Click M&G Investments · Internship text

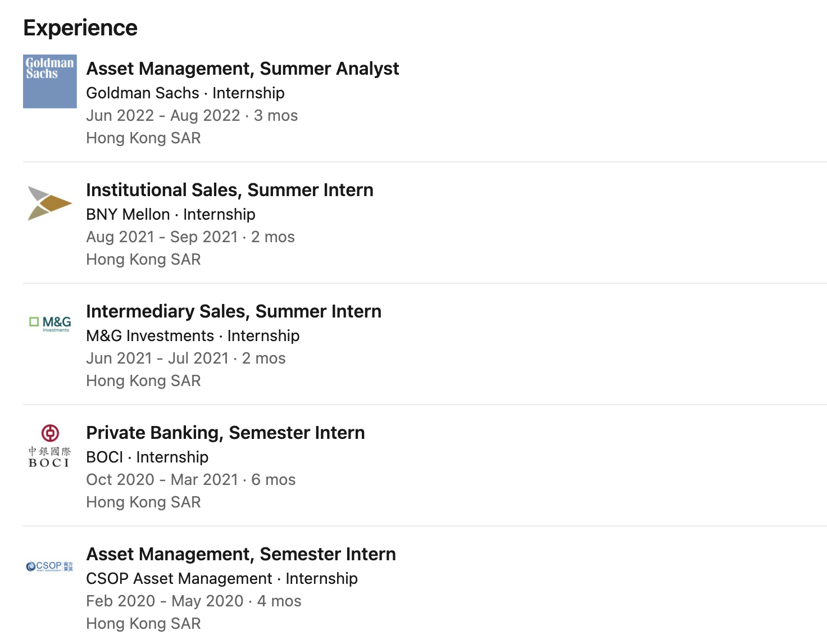pyautogui.click(x=192, y=335)
